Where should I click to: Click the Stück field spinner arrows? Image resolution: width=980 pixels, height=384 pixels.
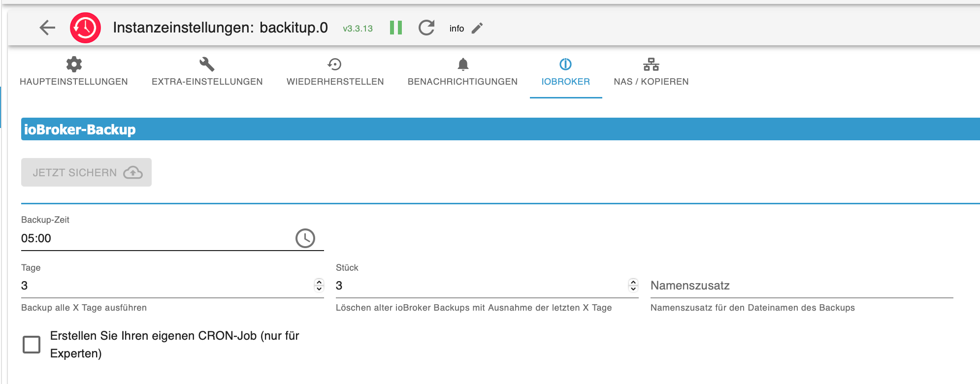pos(633,285)
